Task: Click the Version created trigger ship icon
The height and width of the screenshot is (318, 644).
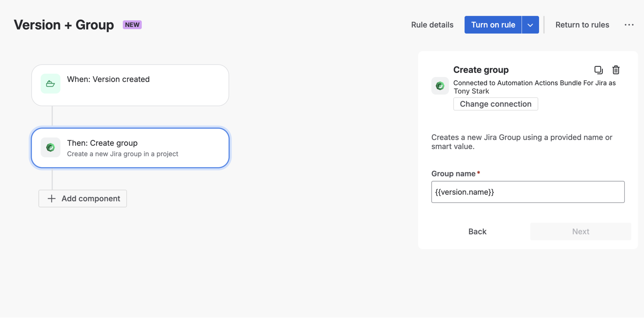Action: click(51, 84)
